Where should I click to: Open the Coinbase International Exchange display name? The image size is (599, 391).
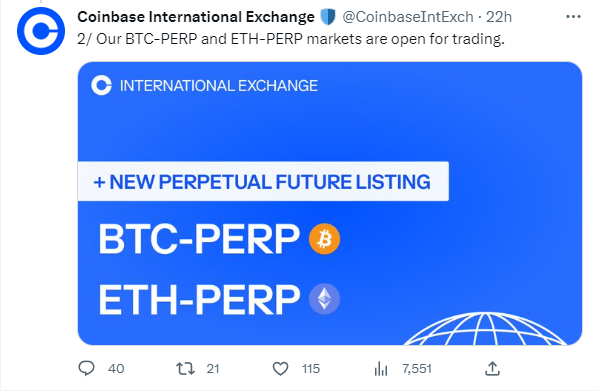196,17
